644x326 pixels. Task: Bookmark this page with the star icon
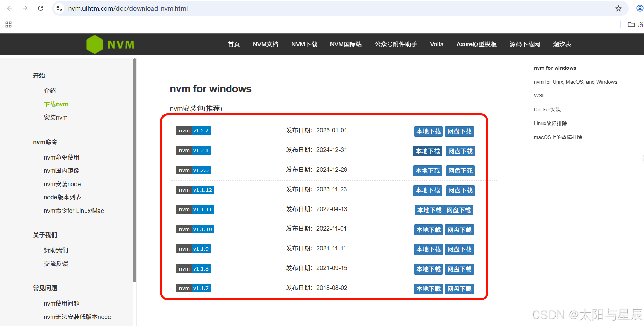(x=618, y=8)
